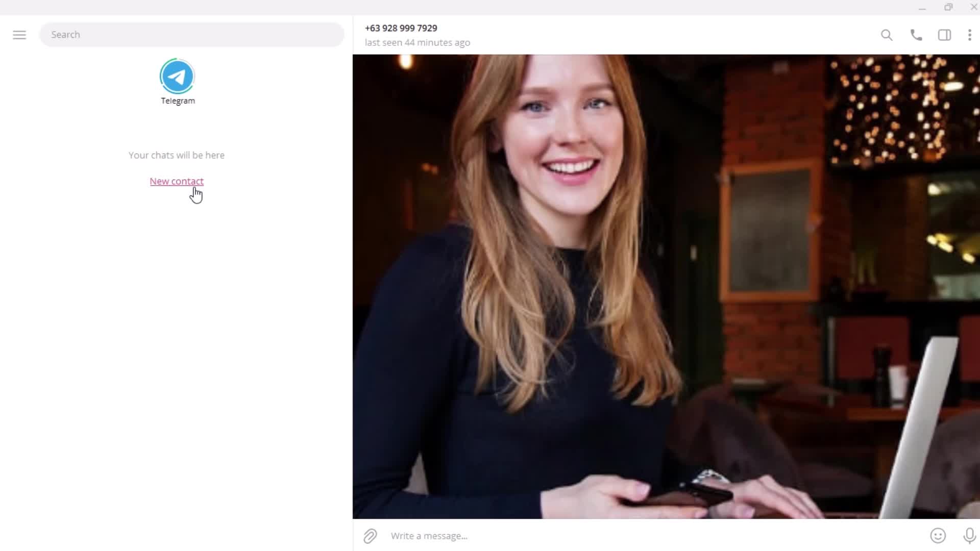Click the New contact link

[177, 181]
